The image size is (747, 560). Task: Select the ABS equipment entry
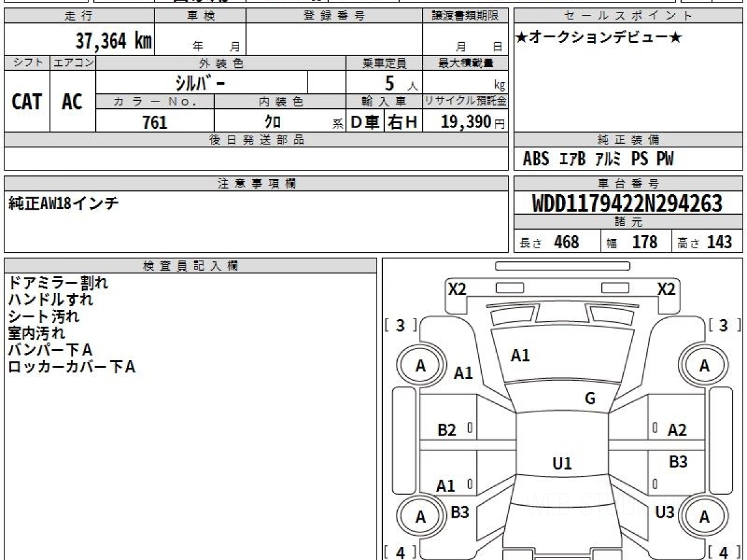(535, 159)
